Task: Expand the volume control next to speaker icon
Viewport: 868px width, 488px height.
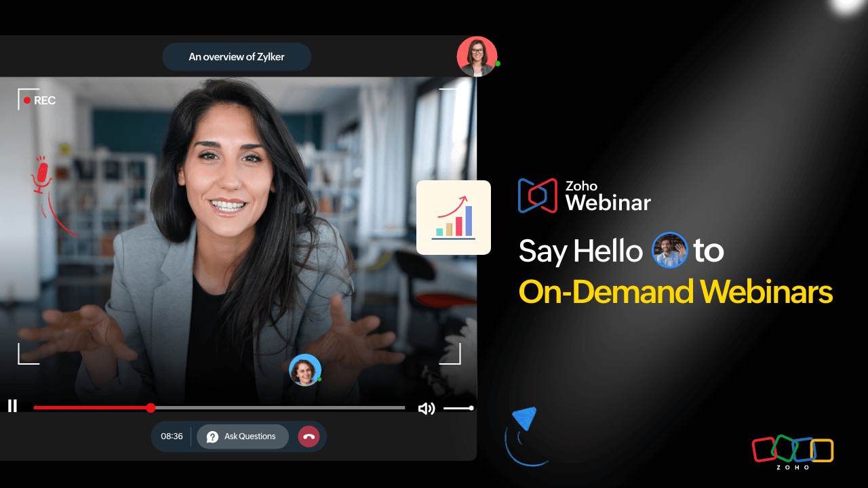Action: [x=458, y=408]
